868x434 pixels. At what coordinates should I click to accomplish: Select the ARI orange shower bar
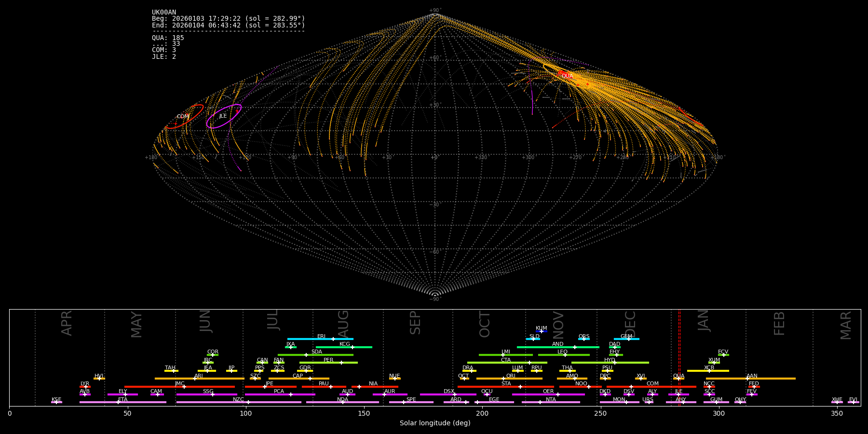tap(200, 379)
